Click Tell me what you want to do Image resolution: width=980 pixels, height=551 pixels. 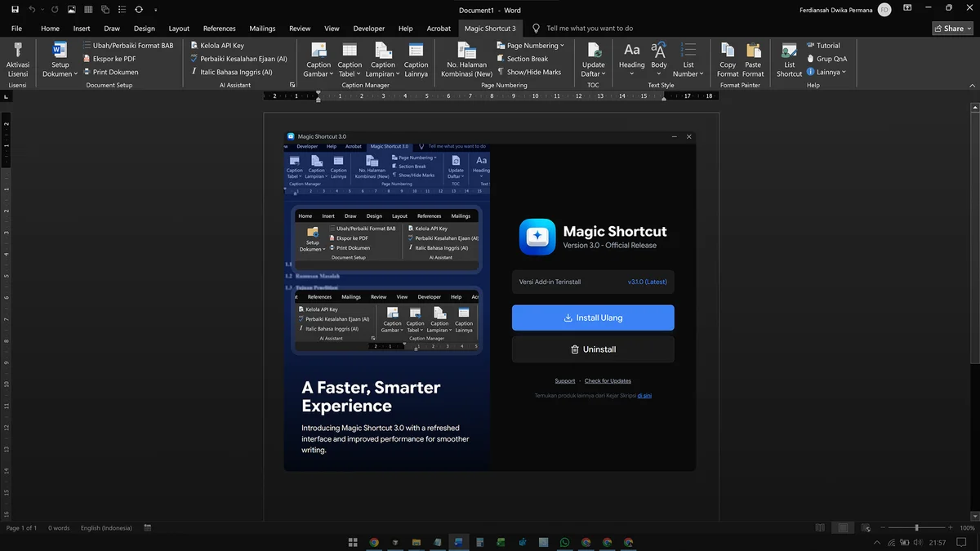point(590,28)
